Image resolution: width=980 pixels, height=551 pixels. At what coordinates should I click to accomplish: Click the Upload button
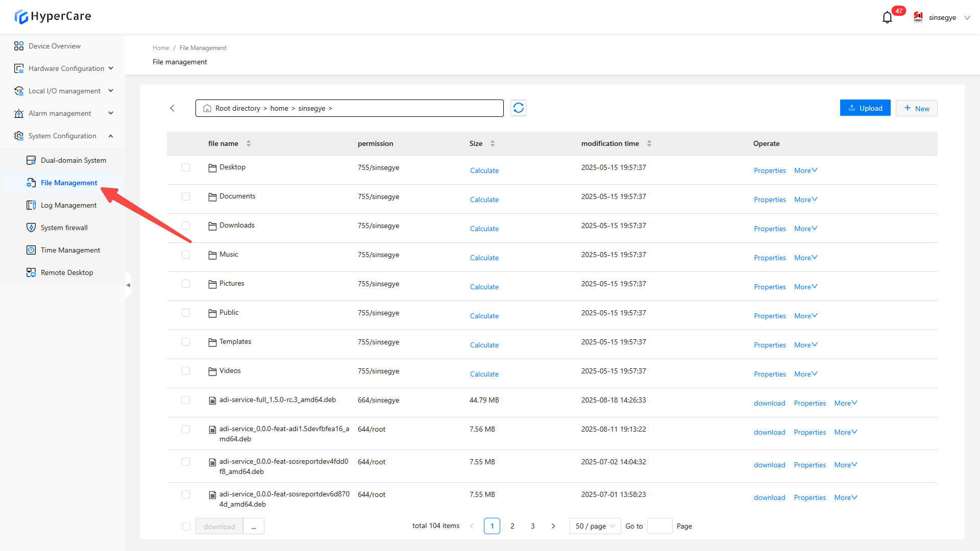click(865, 108)
